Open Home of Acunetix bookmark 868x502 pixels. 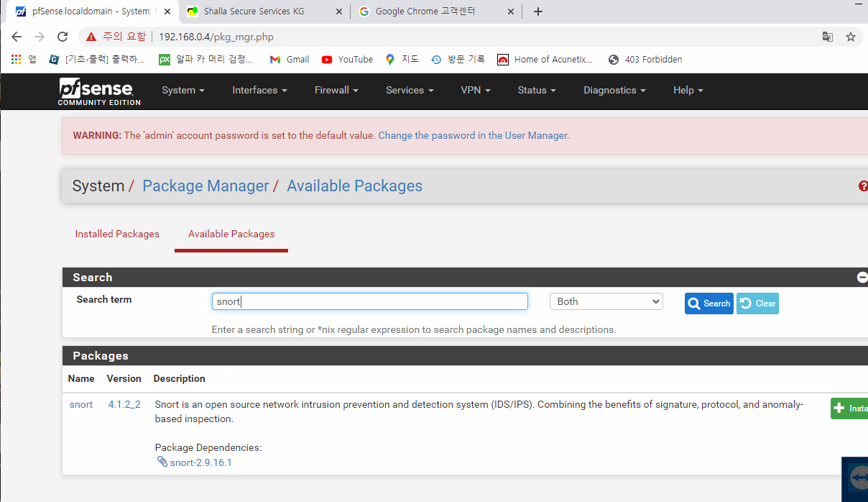point(545,60)
